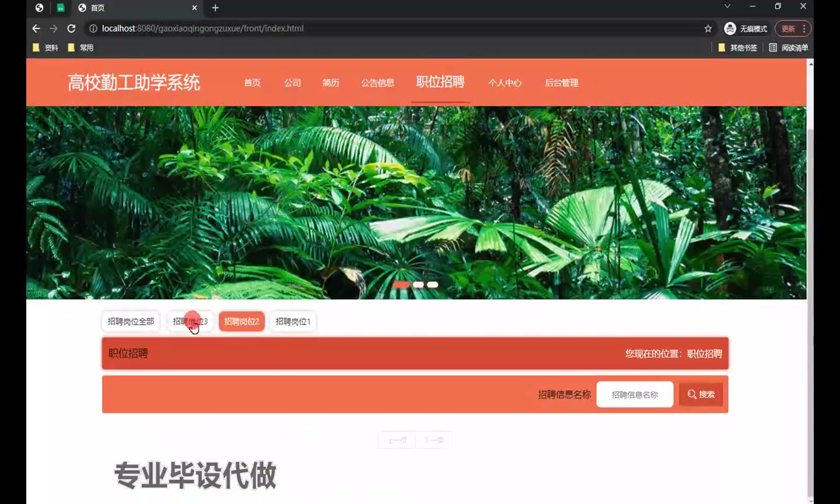Viewport: 840px width, 504px height.
Task: Show the first carousel slide via orange dot
Action: 401,285
